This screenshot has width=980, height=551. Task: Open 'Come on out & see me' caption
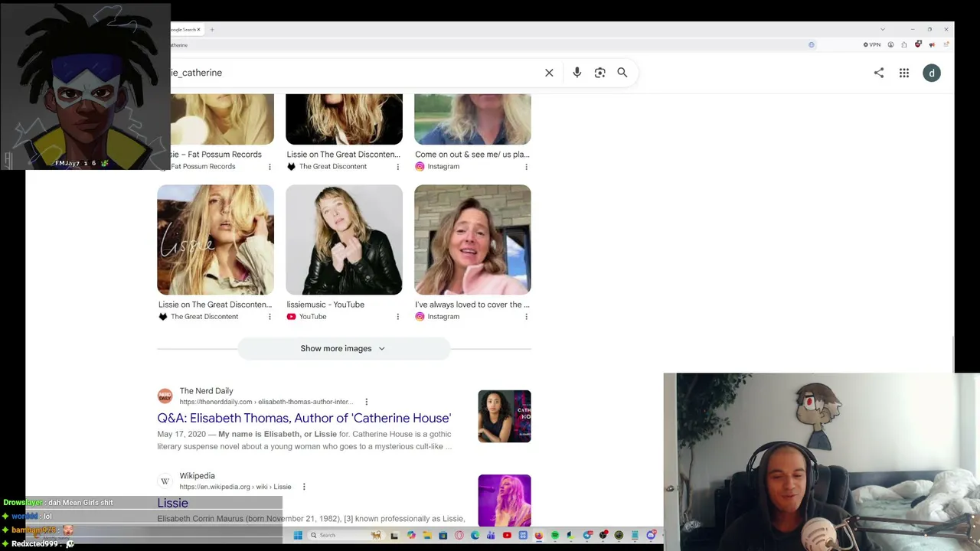472,155
